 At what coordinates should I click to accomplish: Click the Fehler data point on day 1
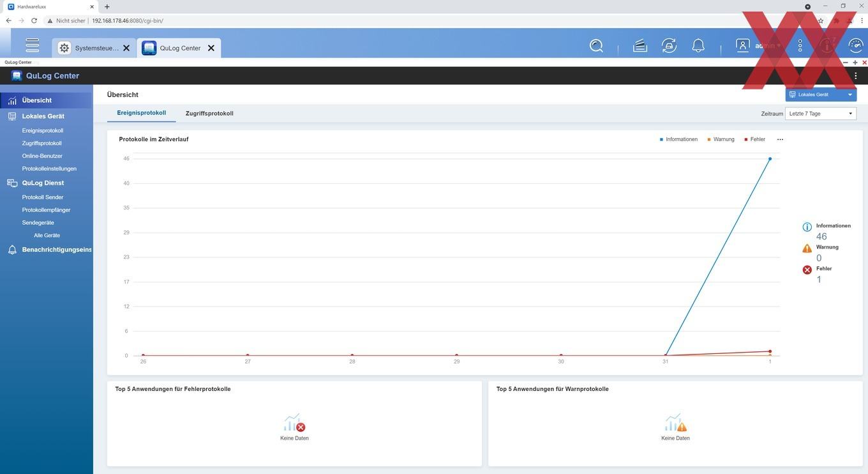pos(770,351)
